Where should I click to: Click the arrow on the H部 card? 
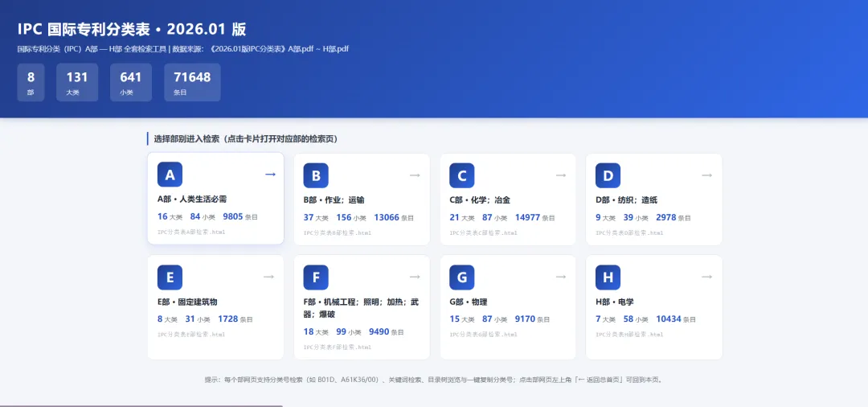707,277
